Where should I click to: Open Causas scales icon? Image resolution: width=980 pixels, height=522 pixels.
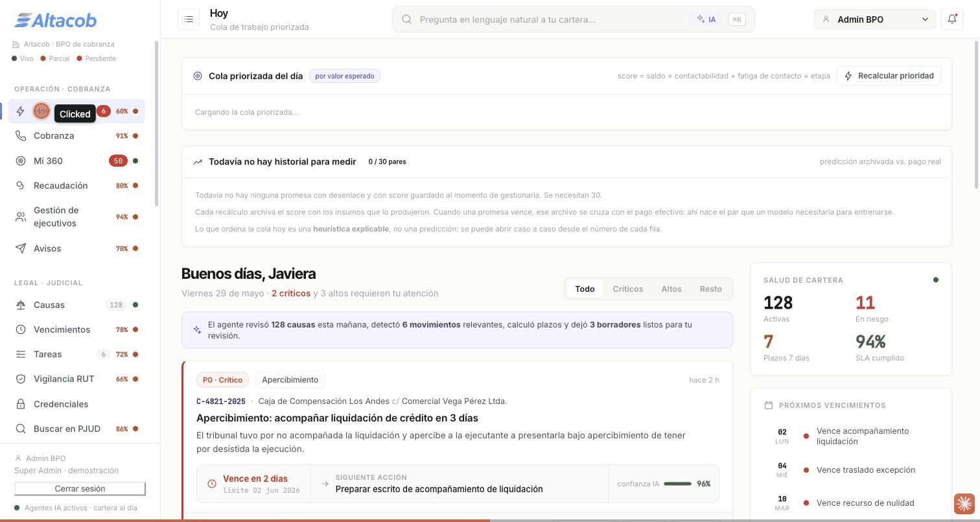(21, 305)
